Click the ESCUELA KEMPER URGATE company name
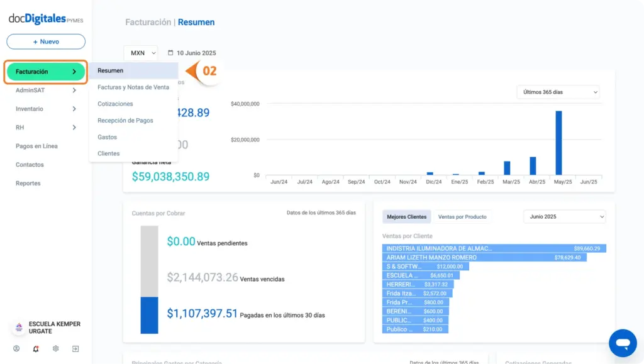This screenshot has height=364, width=644. pyautogui.click(x=55, y=328)
